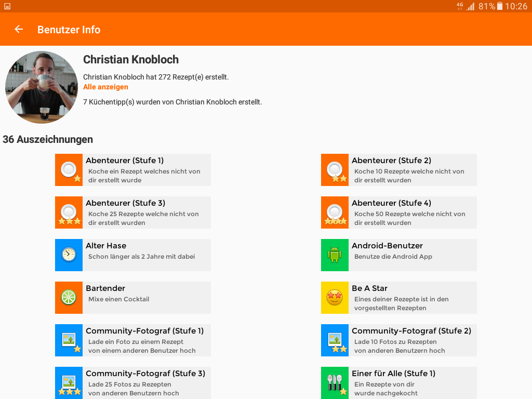Tap the Android-Benutzer robot icon
The height and width of the screenshot is (399, 532).
(335, 255)
